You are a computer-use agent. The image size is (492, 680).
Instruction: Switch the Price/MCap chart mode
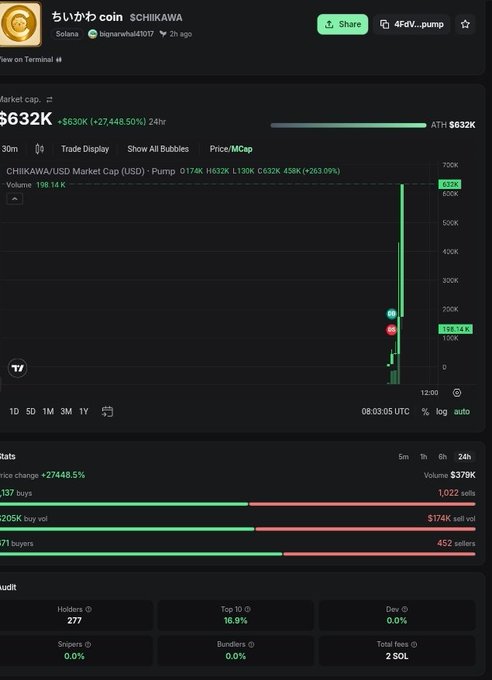[231, 149]
